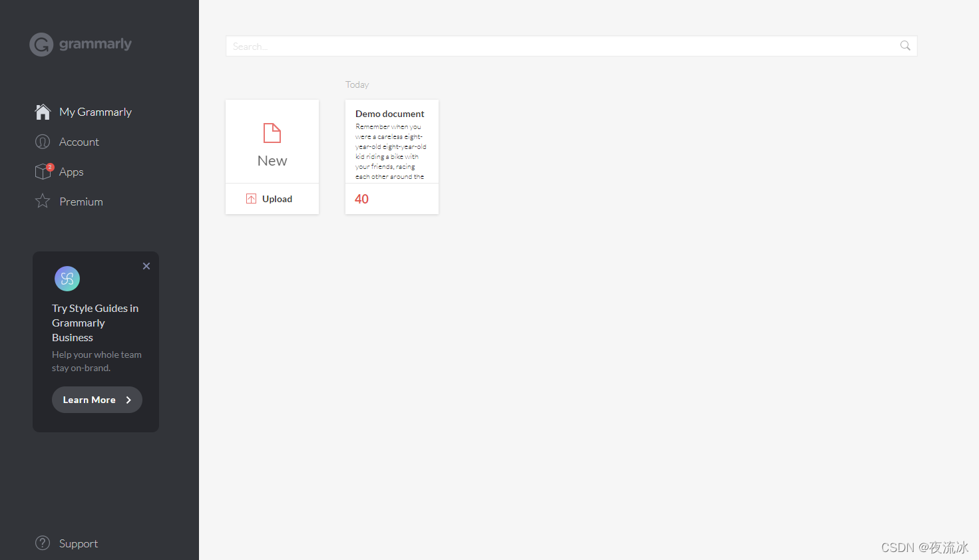Create a New document
This screenshot has height=560, width=979.
click(x=272, y=142)
